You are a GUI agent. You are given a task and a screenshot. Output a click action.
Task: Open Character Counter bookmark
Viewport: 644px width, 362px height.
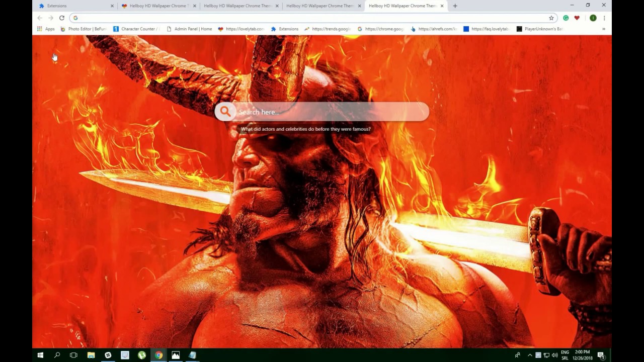[x=136, y=29]
